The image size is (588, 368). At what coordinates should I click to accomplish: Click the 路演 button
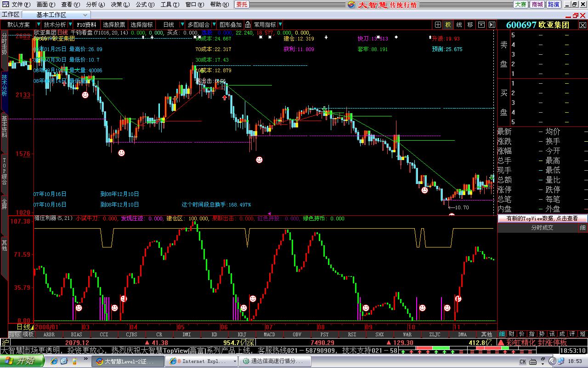pos(554,4)
